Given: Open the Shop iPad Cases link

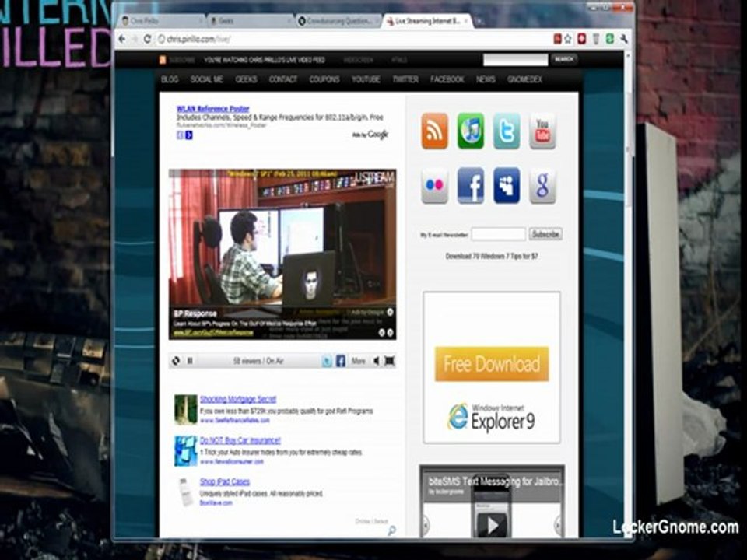Looking at the screenshot, I should click(x=224, y=482).
